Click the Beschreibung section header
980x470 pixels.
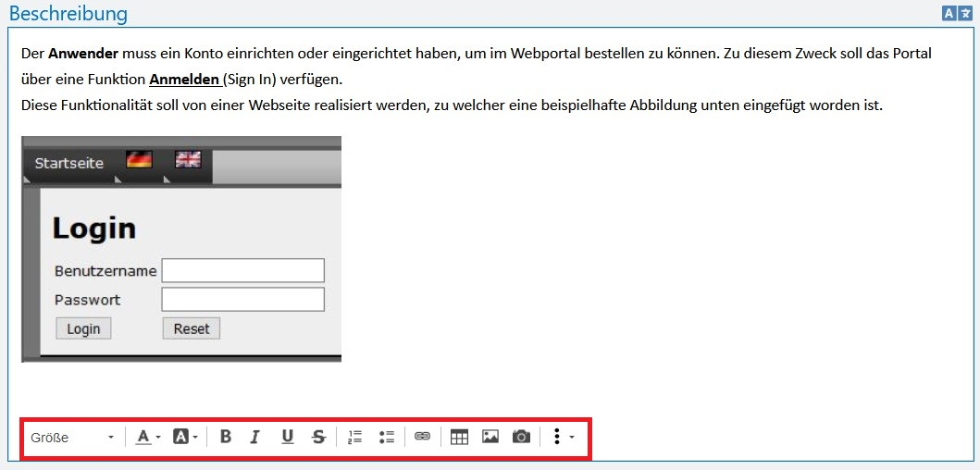point(68,14)
